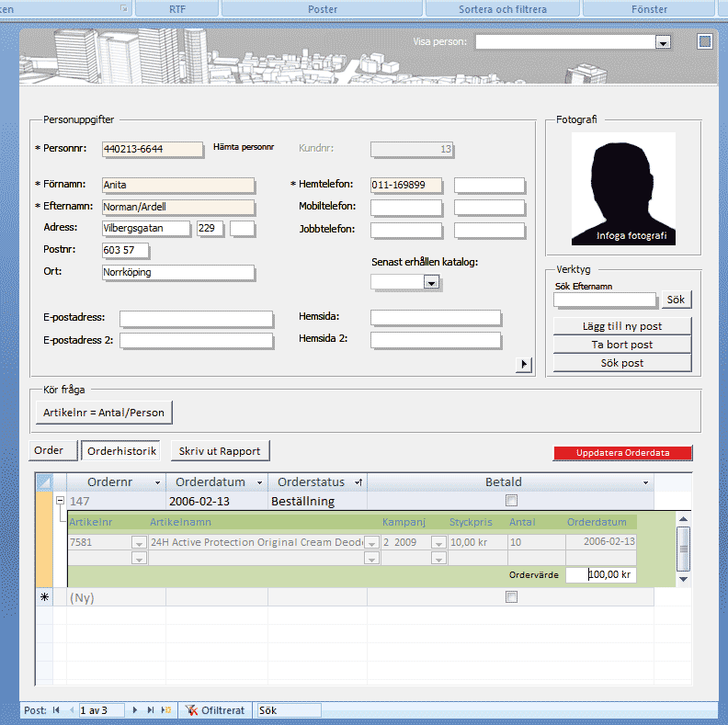Screen dimensions: 728x725
Task: Click the Fönster ribbon group label
Action: (x=649, y=9)
